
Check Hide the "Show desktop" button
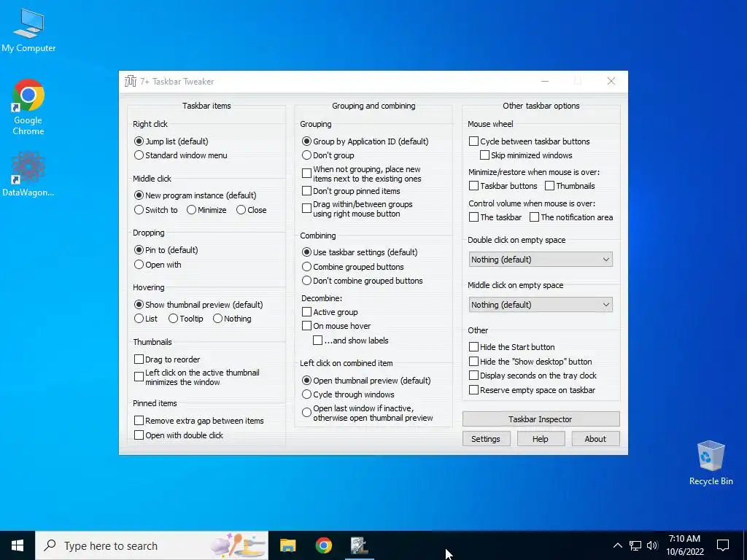[x=531, y=362]
